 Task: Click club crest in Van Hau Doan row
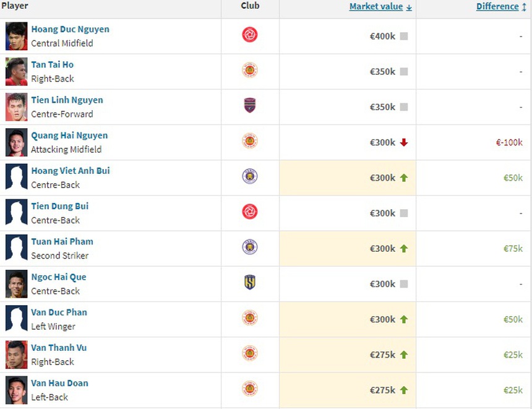coord(250,389)
